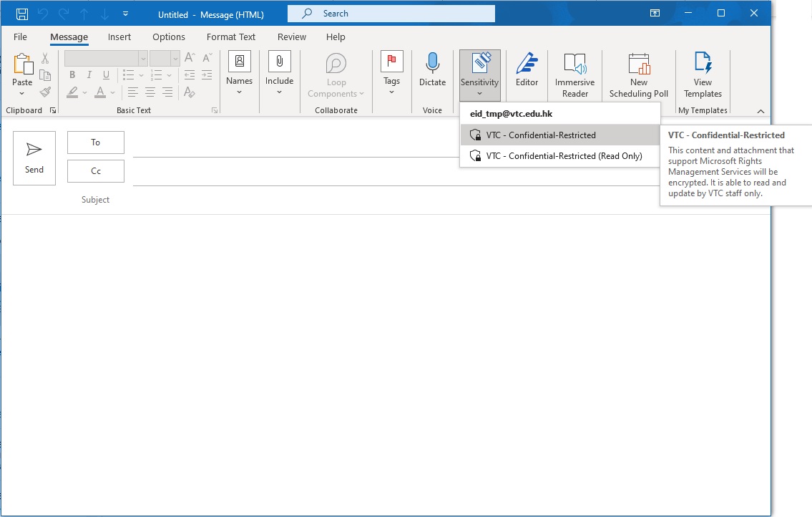Open the Format Text tab
Screen dimensions: 812x517
click(230, 37)
